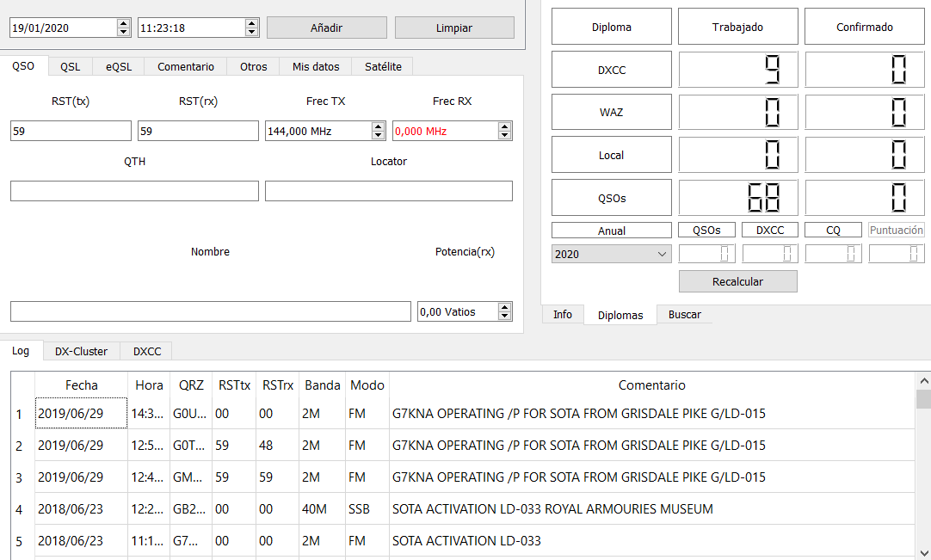The width and height of the screenshot is (931, 560).
Task: Focus the Nombre text field
Action: [x=211, y=311]
